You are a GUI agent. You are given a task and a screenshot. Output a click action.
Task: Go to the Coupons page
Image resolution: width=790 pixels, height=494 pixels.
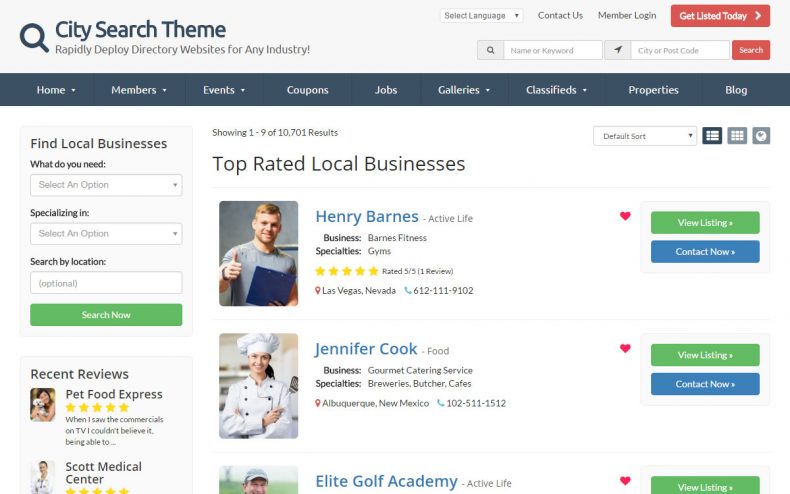pyautogui.click(x=307, y=90)
